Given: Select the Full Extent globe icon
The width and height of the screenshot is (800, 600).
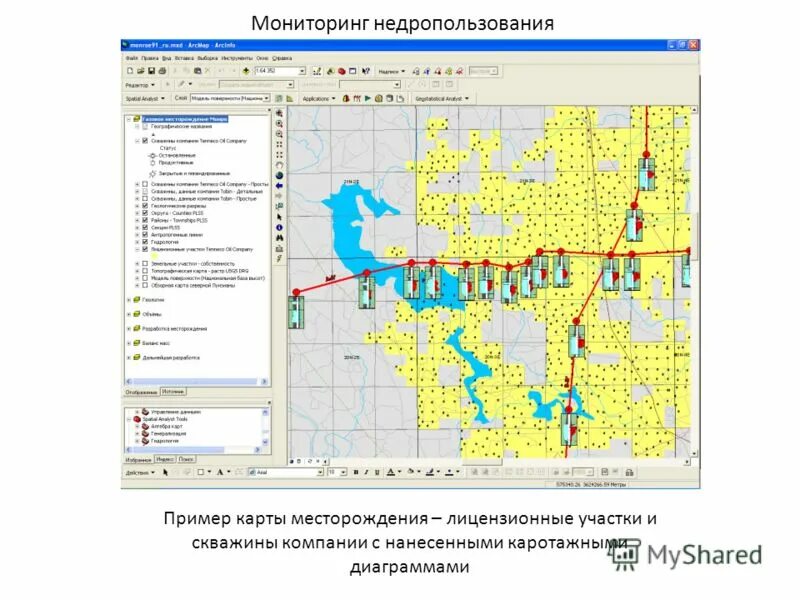Looking at the screenshot, I should pos(278,173).
